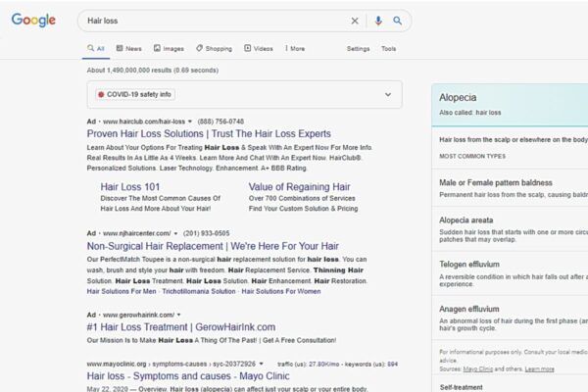Viewport: 588px width, 392px height.
Task: Open the Non-Surgical Hair Replacement ad
Action: pyautogui.click(x=213, y=246)
